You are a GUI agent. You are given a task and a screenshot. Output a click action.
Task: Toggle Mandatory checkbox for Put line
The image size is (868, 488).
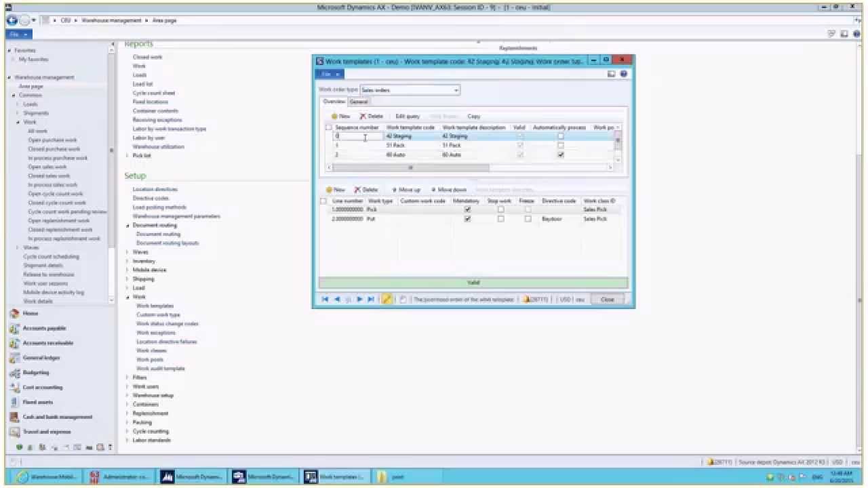coord(467,219)
